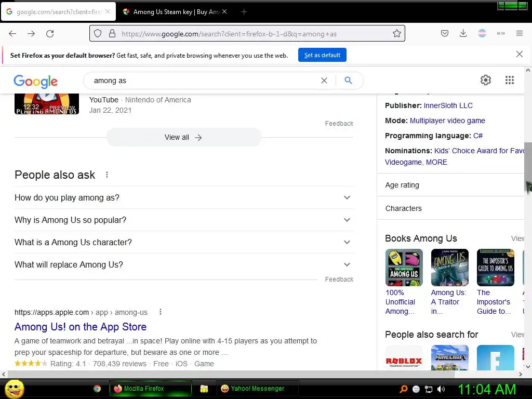The height and width of the screenshot is (399, 532).
Task: Open Google quick settings gear
Action: tap(486, 80)
